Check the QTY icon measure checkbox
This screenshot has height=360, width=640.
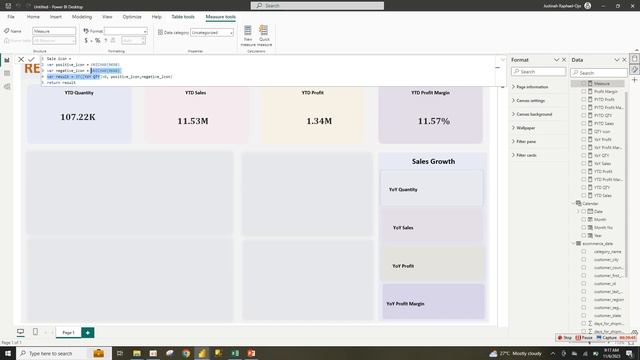pos(584,131)
